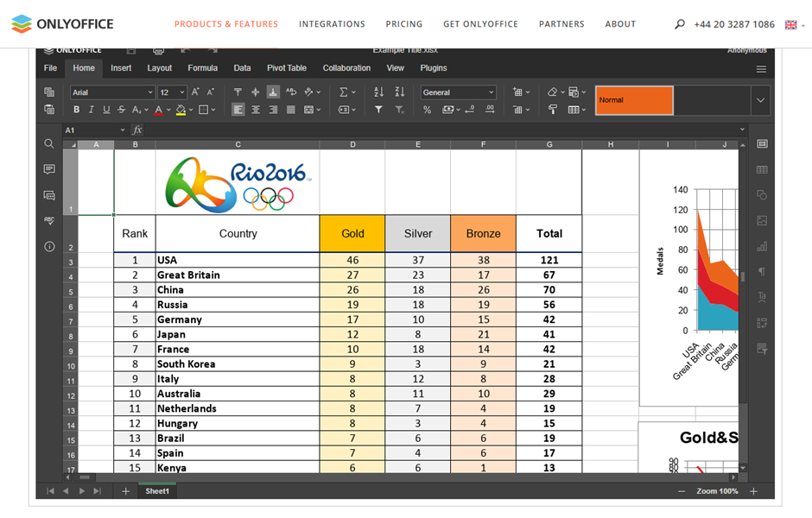
Task: Switch to the Layout tab
Action: pyautogui.click(x=159, y=68)
